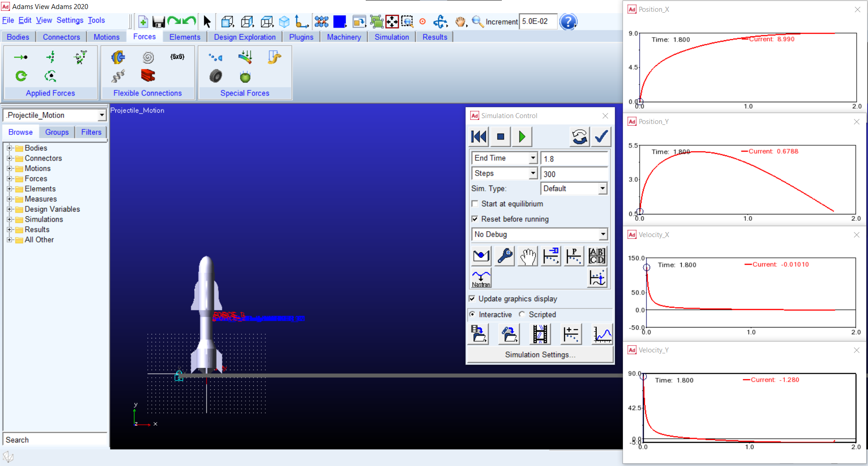Open the Sim. Type Default dropdown

(574, 189)
